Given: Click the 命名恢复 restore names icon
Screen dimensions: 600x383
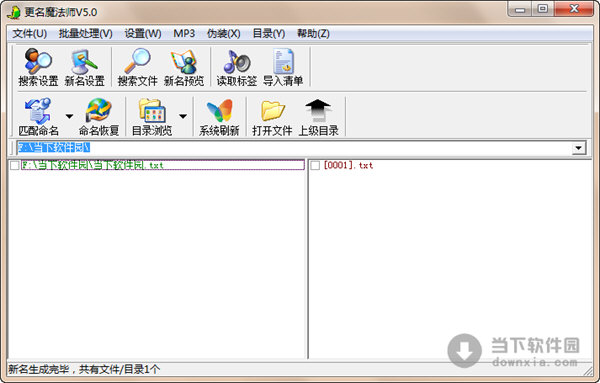Looking at the screenshot, I should click(99, 117).
